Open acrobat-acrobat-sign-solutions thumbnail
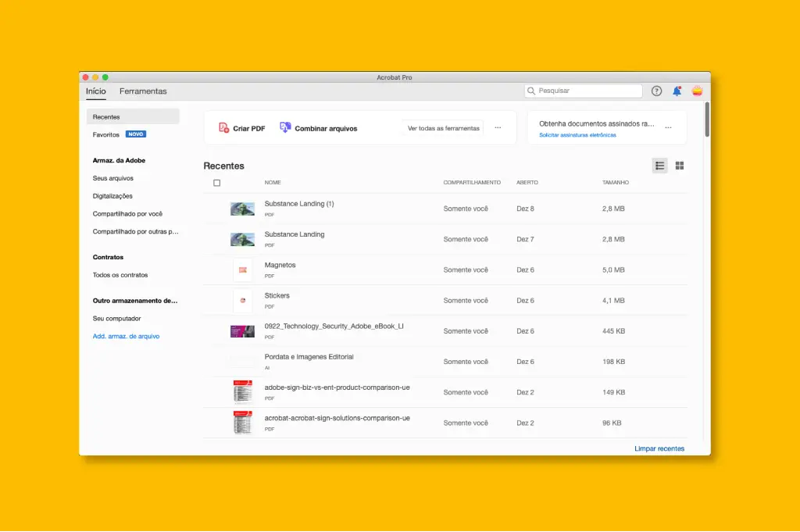This screenshot has width=800, height=532. [x=243, y=423]
